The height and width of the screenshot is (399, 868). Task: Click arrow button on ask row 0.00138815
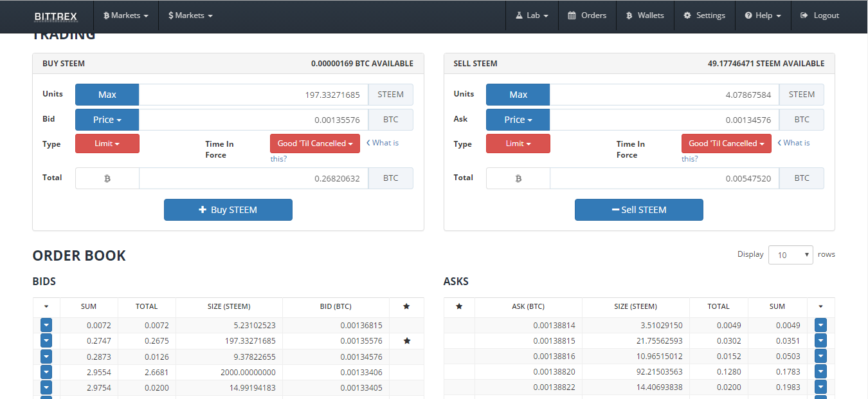(x=820, y=340)
